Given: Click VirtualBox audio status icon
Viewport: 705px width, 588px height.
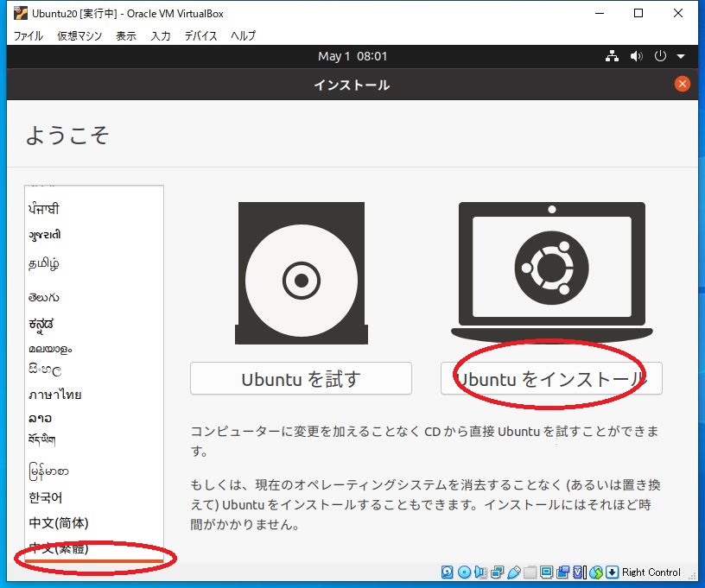Looking at the screenshot, I should coord(480,572).
